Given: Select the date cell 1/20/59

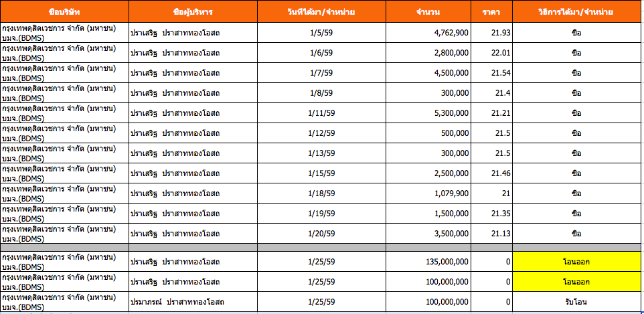Looking at the screenshot, I should [x=323, y=234].
